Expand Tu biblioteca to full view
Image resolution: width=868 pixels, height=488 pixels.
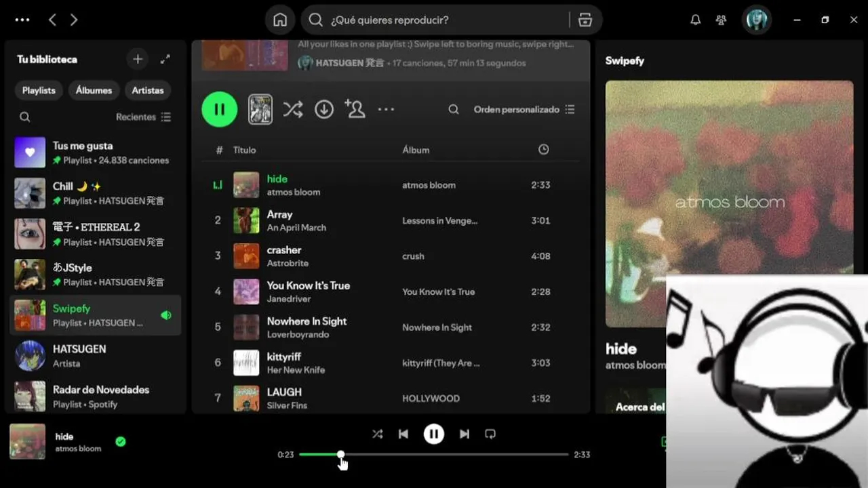click(x=165, y=59)
